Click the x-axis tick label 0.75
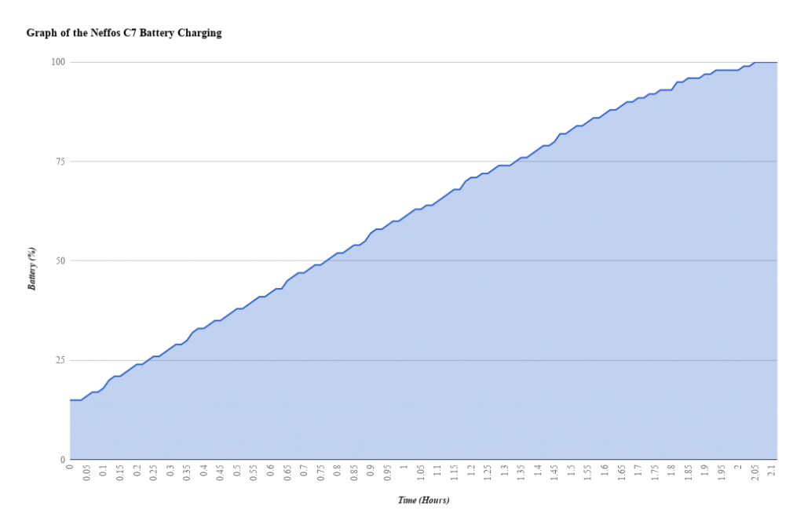 [x=320, y=472]
